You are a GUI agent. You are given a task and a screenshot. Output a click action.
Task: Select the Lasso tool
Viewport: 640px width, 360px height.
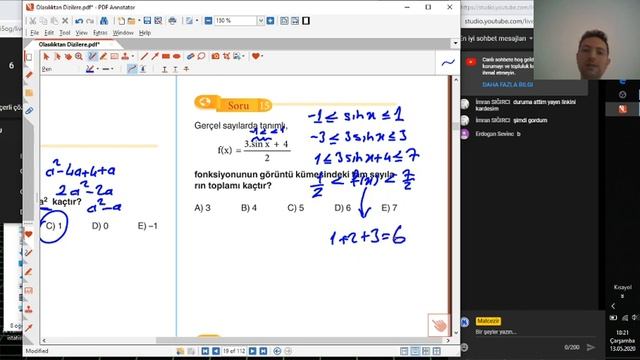pos(201,56)
